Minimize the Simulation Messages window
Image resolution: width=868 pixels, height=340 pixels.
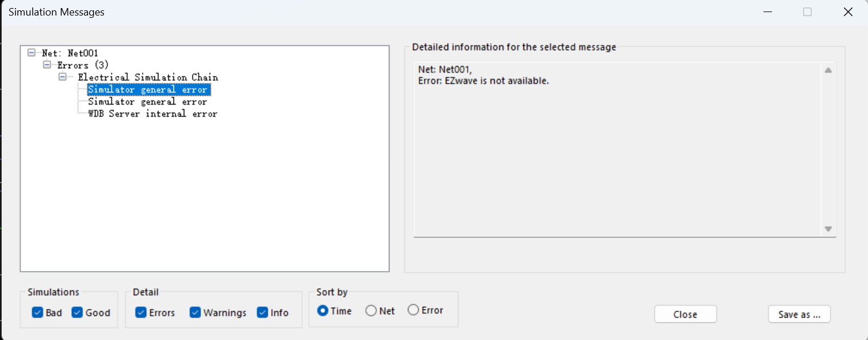click(x=767, y=12)
